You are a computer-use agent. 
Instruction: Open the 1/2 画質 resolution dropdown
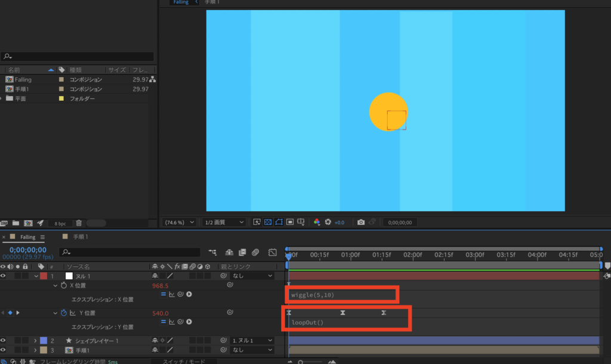[x=224, y=222]
